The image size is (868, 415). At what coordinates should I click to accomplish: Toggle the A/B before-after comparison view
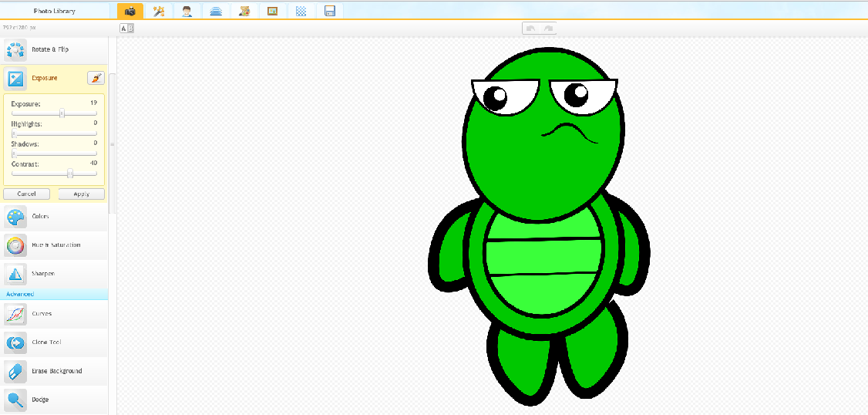[127, 29]
